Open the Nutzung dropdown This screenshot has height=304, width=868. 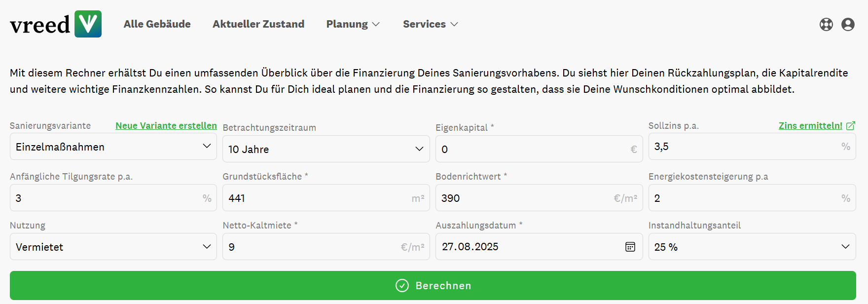[x=113, y=247]
